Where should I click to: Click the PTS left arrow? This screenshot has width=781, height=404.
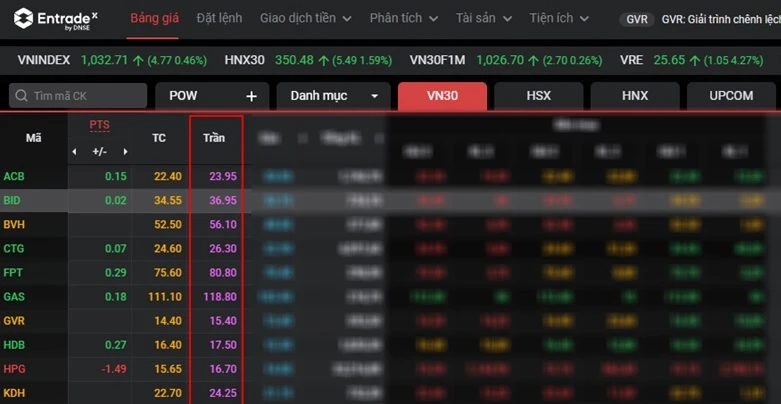[74, 152]
